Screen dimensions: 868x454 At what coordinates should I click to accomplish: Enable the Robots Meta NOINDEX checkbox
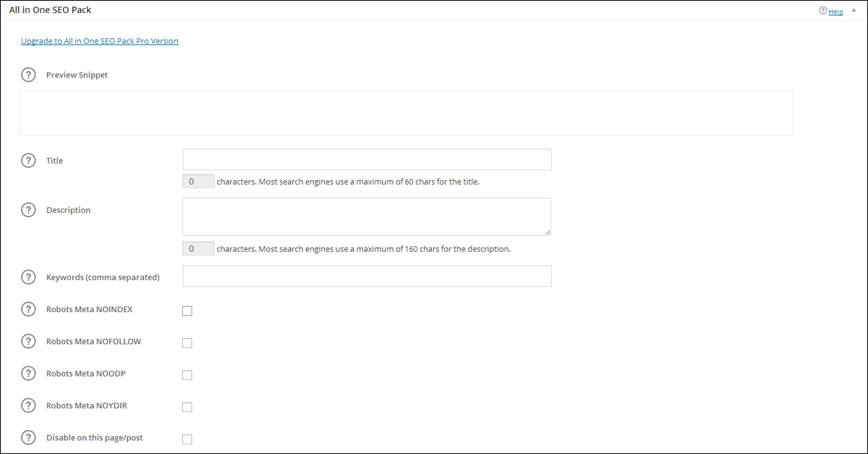pos(187,311)
